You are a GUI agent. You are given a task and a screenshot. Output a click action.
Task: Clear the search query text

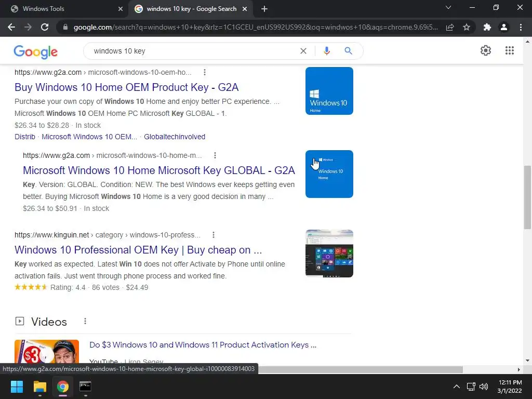coord(303,51)
